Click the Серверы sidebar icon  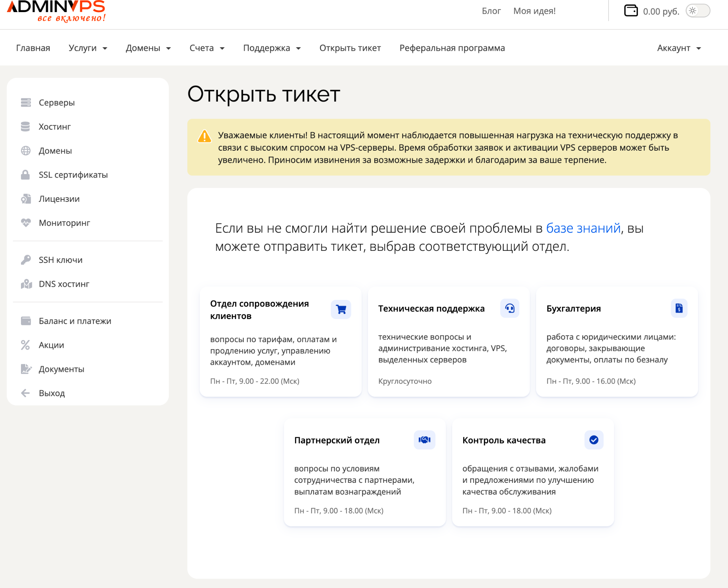tap(26, 103)
